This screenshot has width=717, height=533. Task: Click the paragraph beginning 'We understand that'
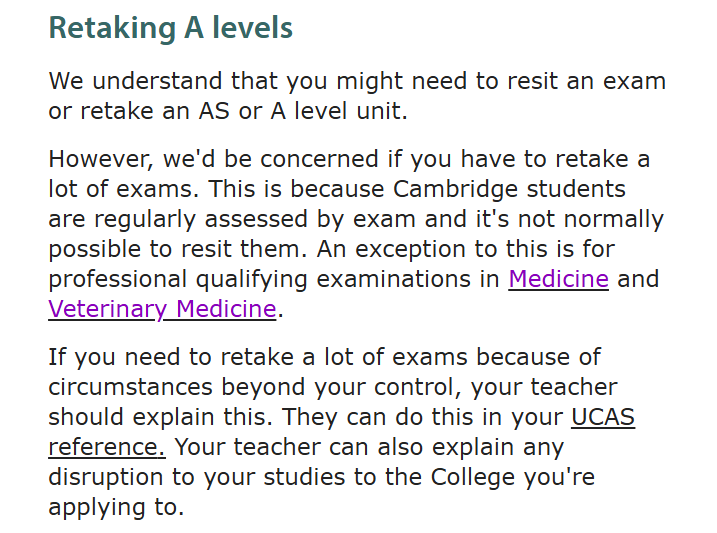(357, 96)
